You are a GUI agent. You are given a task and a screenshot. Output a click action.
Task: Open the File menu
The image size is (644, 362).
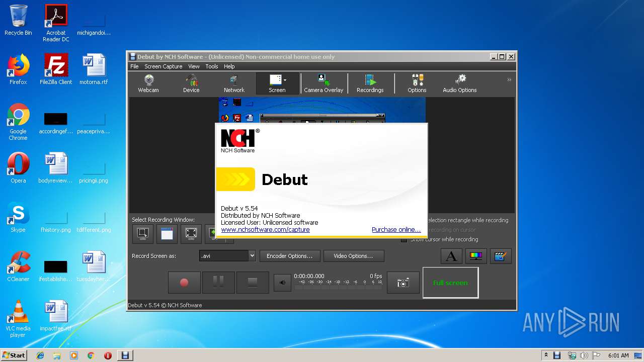[x=134, y=66]
